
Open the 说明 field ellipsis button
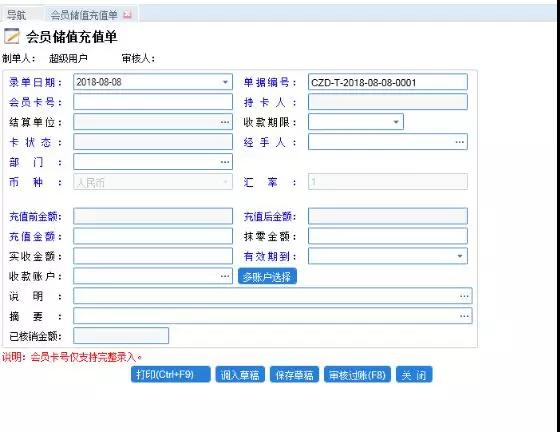[x=464, y=296]
